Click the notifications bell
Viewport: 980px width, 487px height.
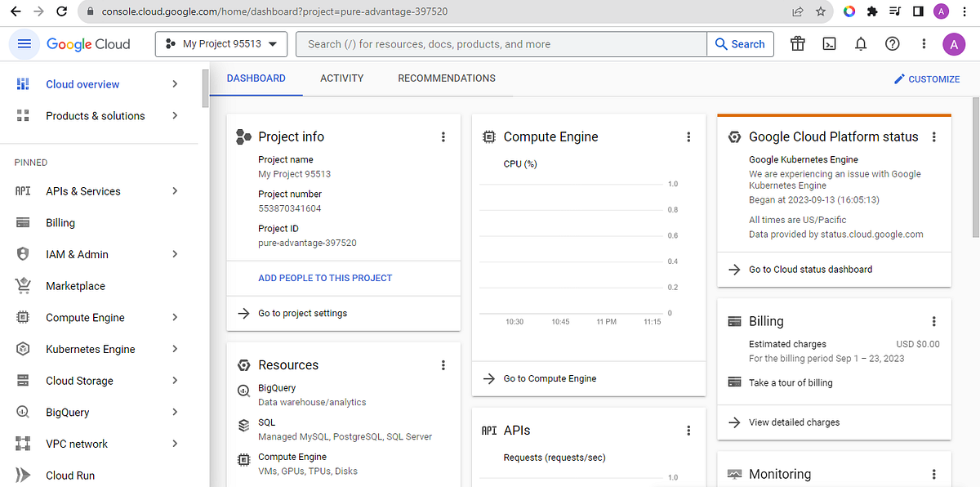click(860, 43)
